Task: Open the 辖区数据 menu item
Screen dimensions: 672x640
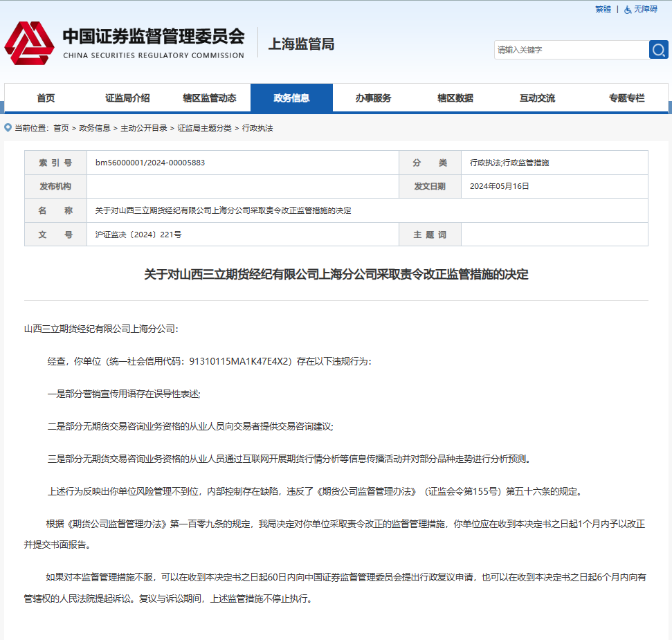Action: [x=456, y=98]
